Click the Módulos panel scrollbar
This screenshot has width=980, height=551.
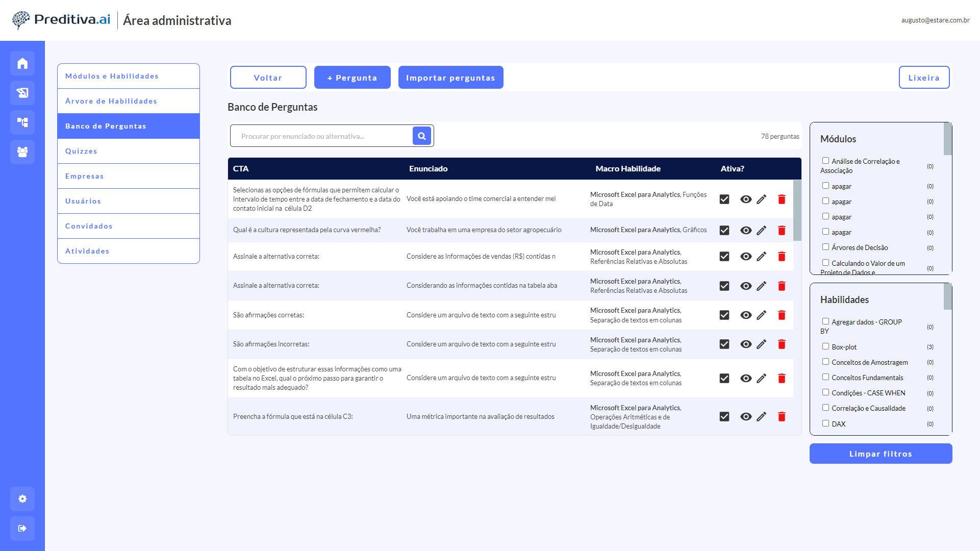click(x=948, y=139)
